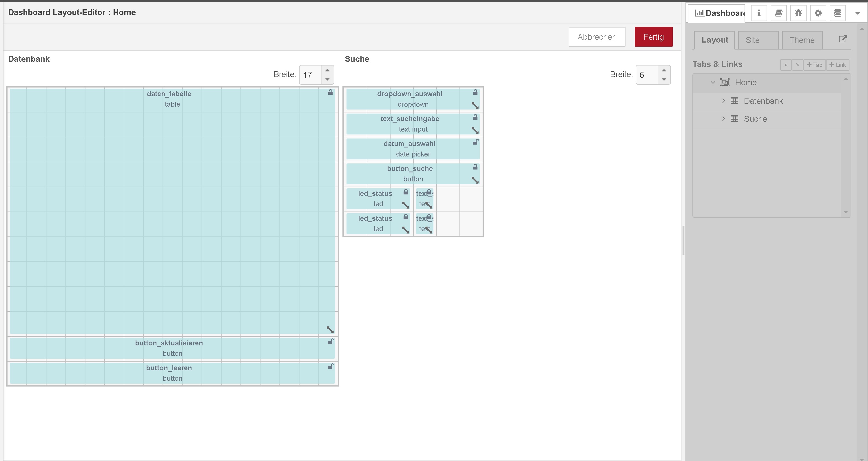868x461 pixels.
Task: Open the debug messages bug icon
Action: pyautogui.click(x=798, y=13)
